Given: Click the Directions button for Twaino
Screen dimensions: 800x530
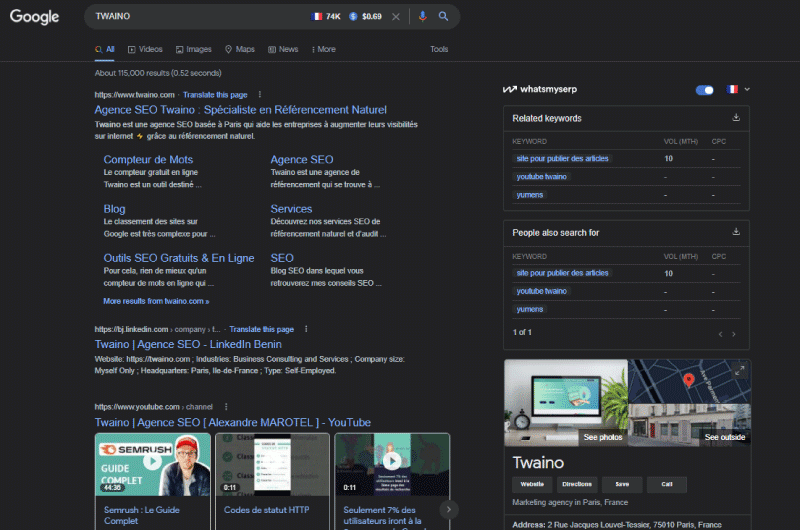Looking at the screenshot, I should tap(577, 484).
